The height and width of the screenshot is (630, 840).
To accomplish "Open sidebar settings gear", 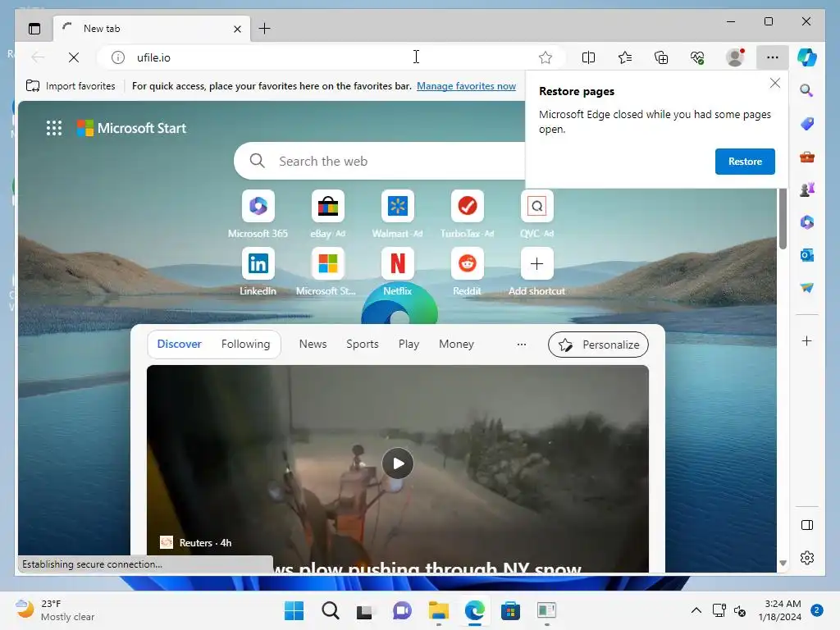I will click(x=807, y=558).
